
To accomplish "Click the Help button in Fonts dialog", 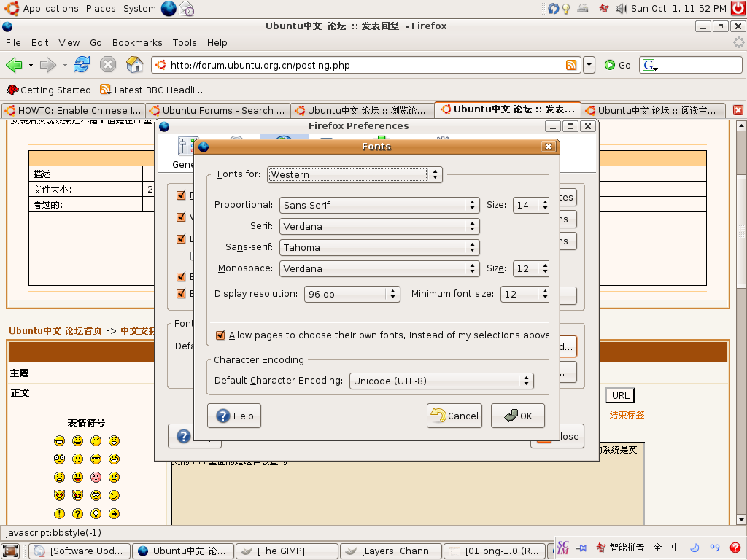I will point(234,416).
